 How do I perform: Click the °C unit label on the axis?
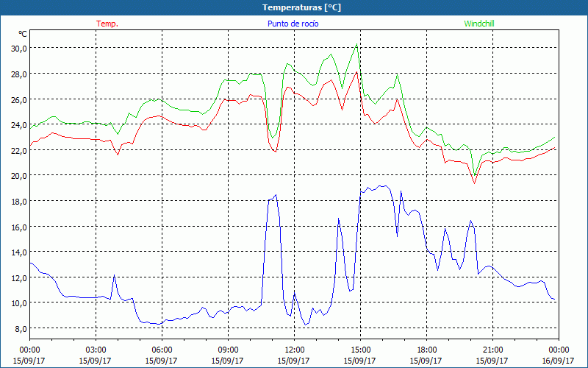point(23,34)
